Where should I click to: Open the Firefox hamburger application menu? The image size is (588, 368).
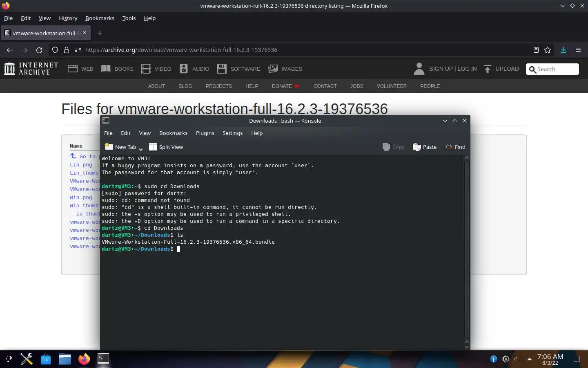pyautogui.click(x=578, y=50)
